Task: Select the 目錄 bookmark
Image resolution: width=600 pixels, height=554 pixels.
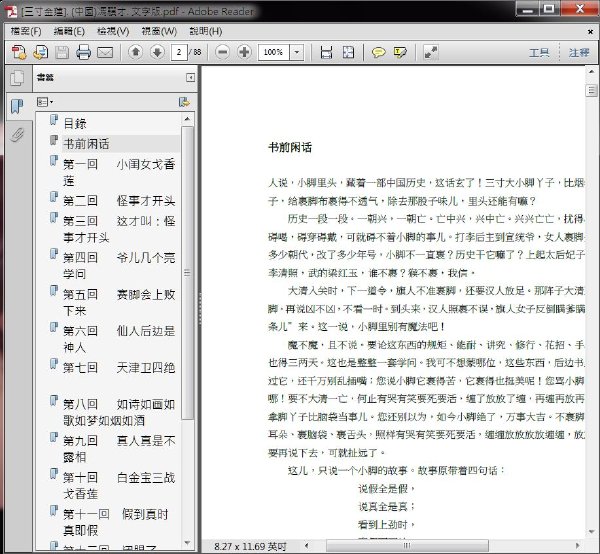Action: pyautogui.click(x=75, y=124)
